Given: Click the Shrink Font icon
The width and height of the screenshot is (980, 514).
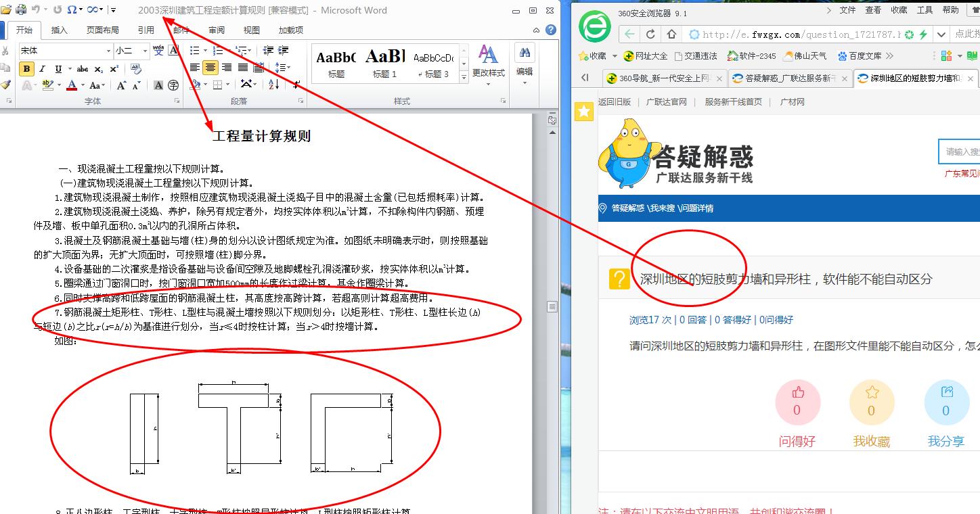Looking at the screenshot, I should click(x=137, y=85).
